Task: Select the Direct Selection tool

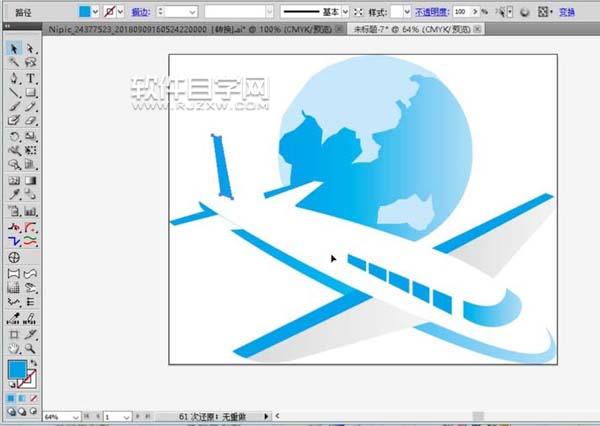Action: coord(30,49)
